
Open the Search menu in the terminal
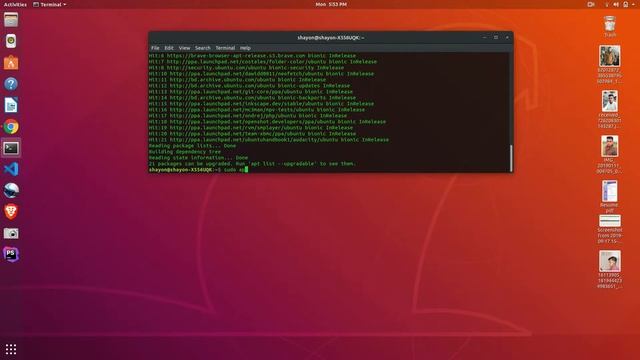pos(202,48)
